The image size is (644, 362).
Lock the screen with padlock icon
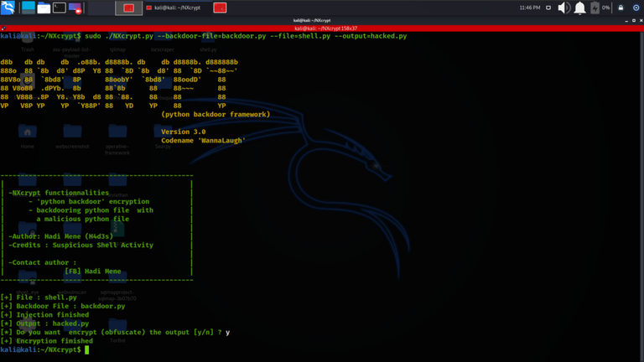(x=621, y=8)
